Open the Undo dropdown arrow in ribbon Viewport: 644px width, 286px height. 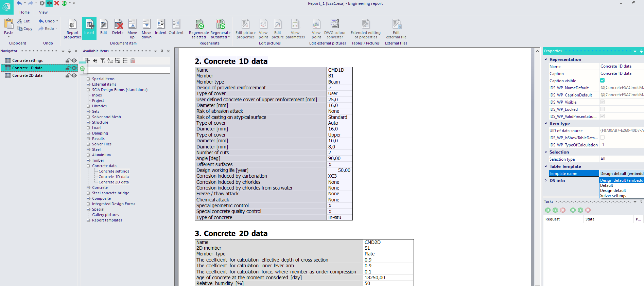click(x=57, y=21)
